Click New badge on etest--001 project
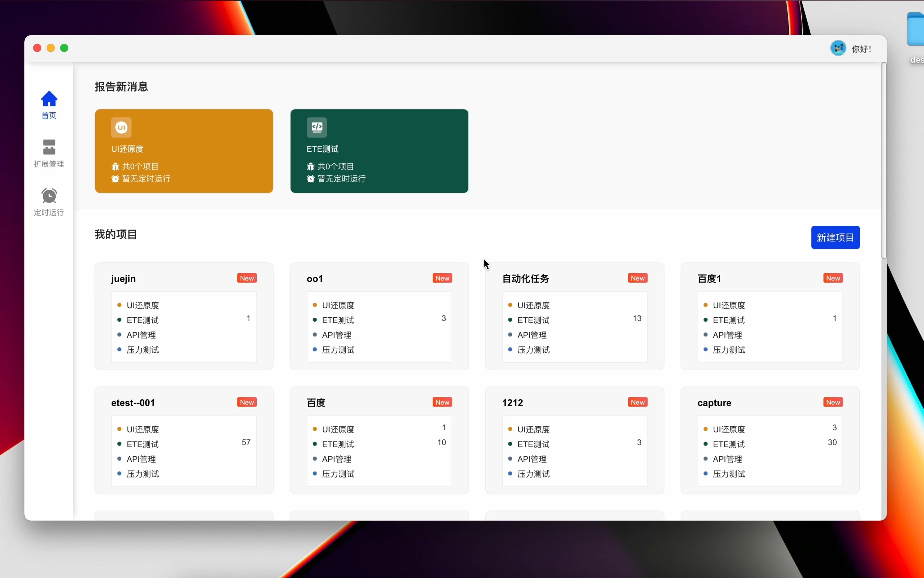 tap(247, 402)
